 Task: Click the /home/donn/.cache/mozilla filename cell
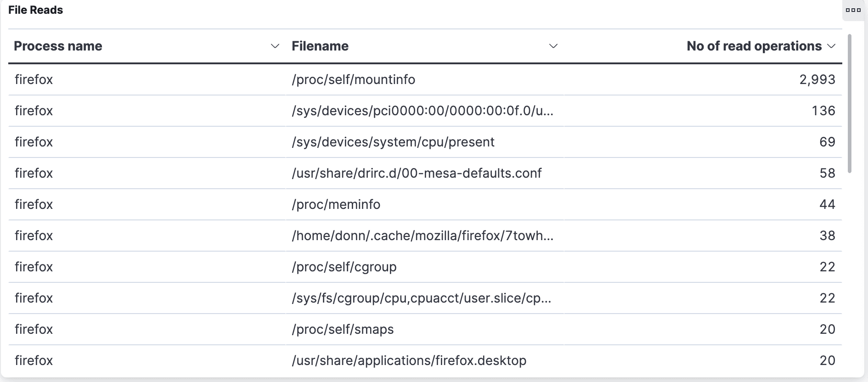[x=422, y=236]
